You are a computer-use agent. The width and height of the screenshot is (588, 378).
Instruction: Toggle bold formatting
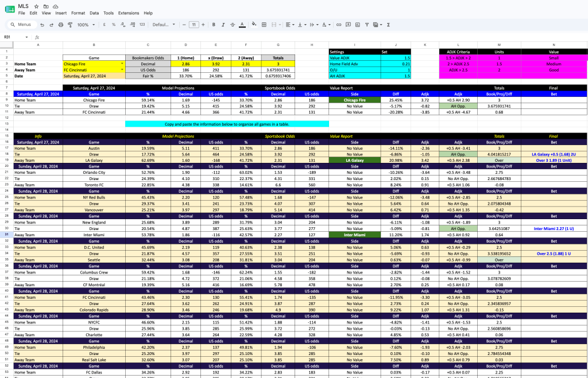[214, 25]
